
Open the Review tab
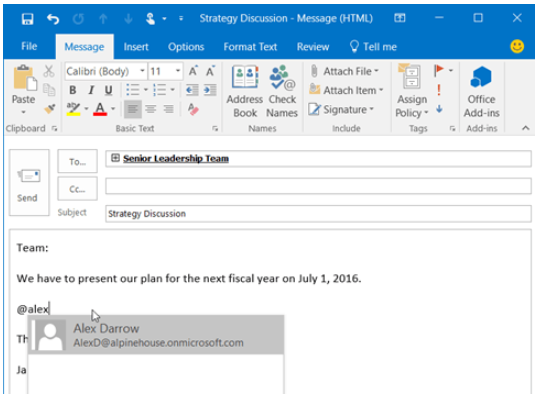click(313, 47)
